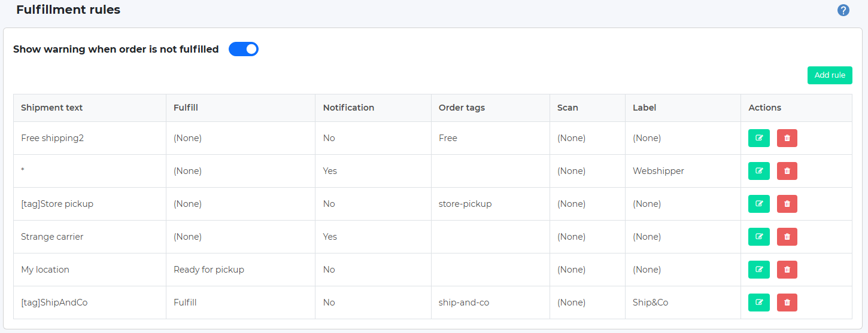Delete the My location rule
This screenshot has width=868, height=333.
click(x=787, y=270)
